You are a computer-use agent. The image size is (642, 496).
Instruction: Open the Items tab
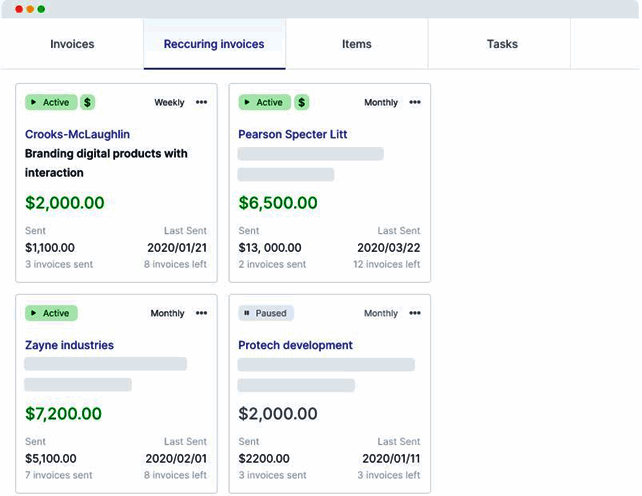point(357,44)
